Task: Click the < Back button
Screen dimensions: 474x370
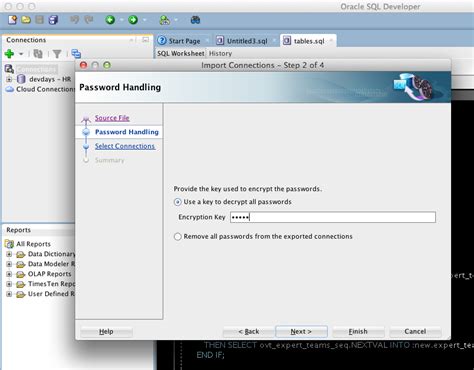Action: [249, 331]
